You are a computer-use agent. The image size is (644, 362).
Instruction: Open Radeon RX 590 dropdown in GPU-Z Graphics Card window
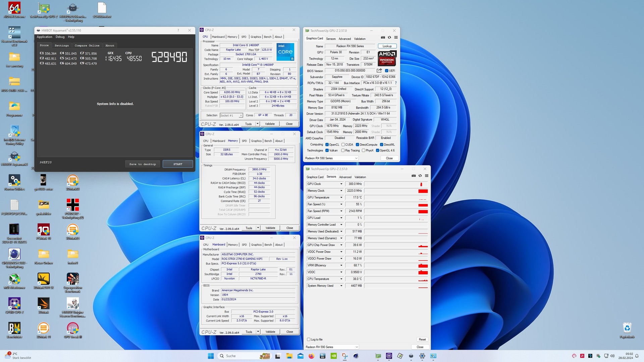(331, 158)
